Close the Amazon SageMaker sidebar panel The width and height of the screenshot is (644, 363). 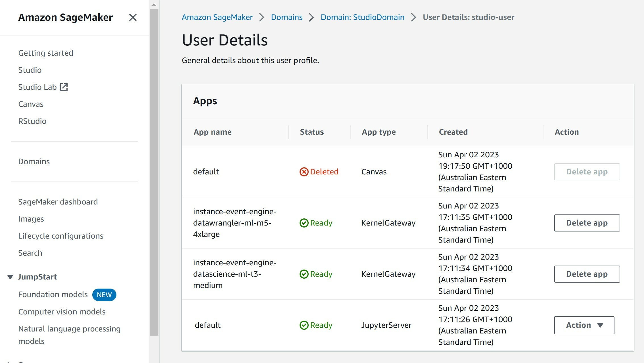[133, 18]
